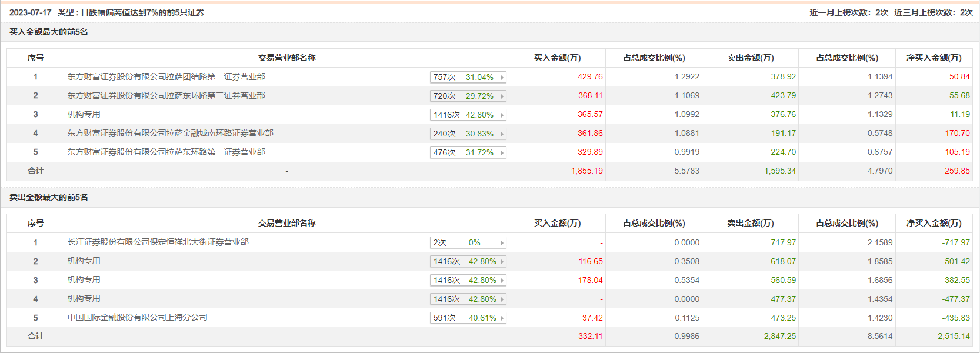Image resolution: width=980 pixels, height=353 pixels.
Task: Click 机构专用 in sell table row 3
Action: 84,279
